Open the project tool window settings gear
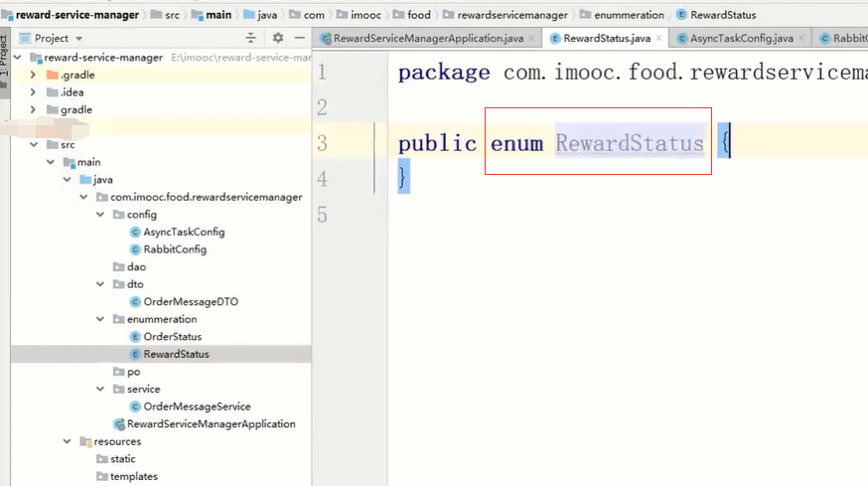Image resolution: width=868 pixels, height=486 pixels. coord(278,38)
